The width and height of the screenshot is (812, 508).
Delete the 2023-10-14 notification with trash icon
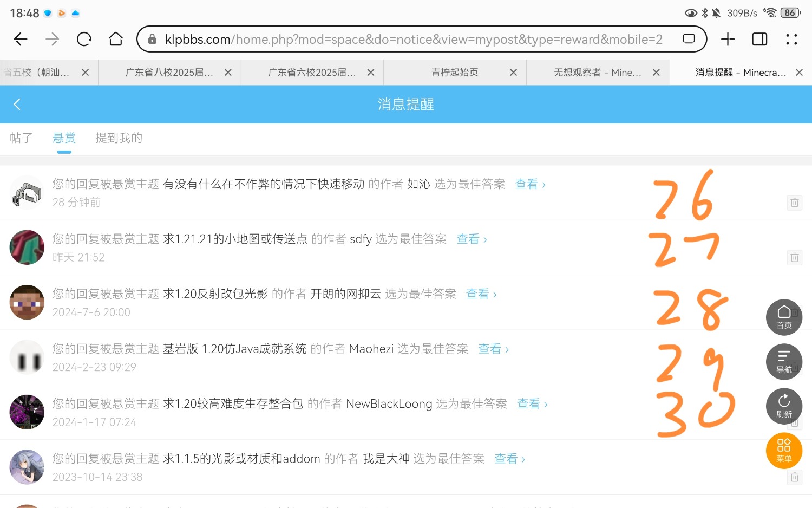pos(794,477)
